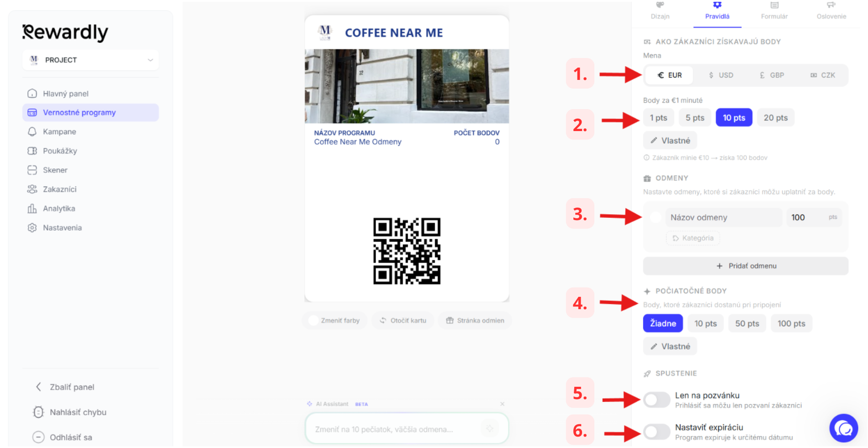868x448 pixels.
Task: Click the Kampane bell icon
Action: (32, 132)
